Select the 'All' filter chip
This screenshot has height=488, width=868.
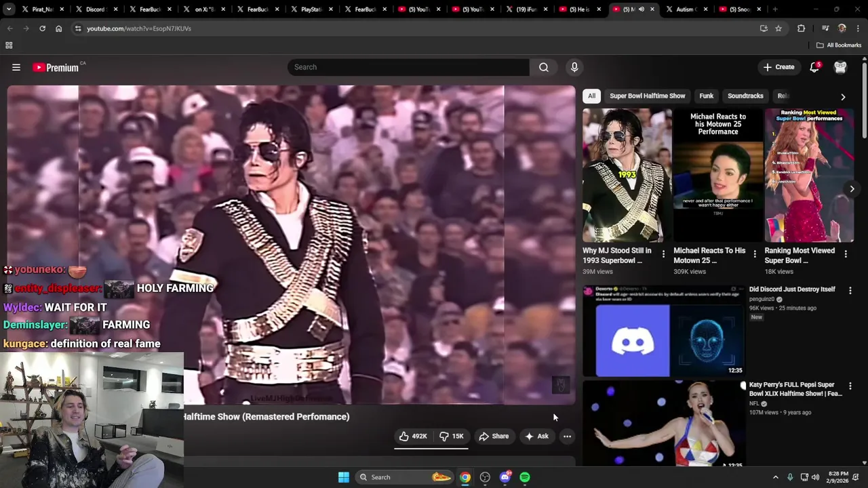(591, 96)
